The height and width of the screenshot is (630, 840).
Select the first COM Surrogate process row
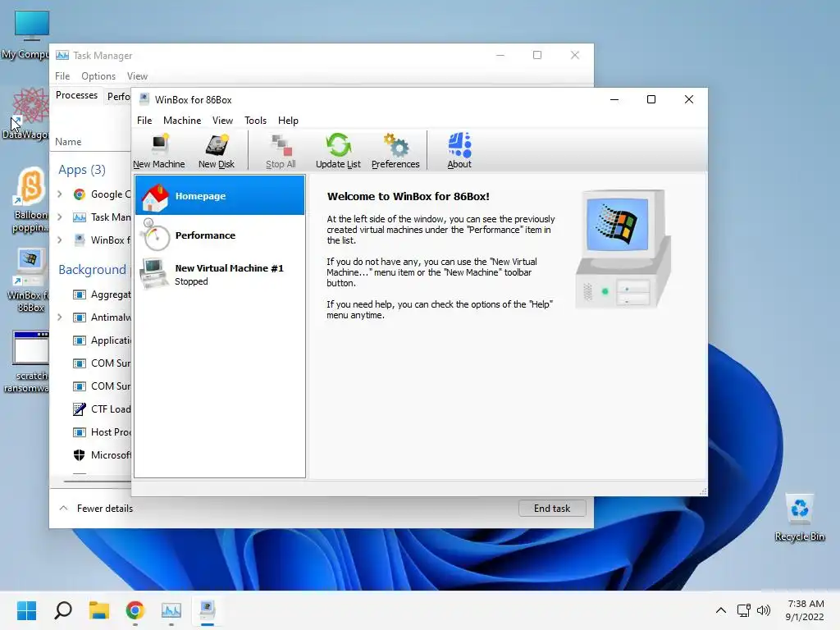click(x=91, y=363)
